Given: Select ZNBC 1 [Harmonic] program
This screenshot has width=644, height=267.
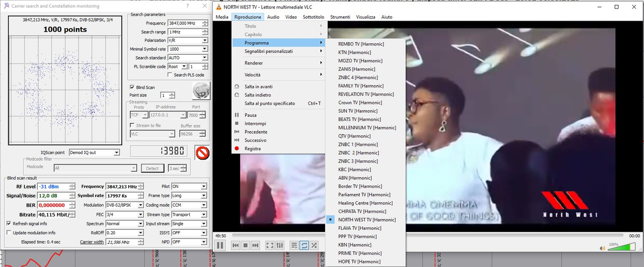Looking at the screenshot, I should [366, 144].
